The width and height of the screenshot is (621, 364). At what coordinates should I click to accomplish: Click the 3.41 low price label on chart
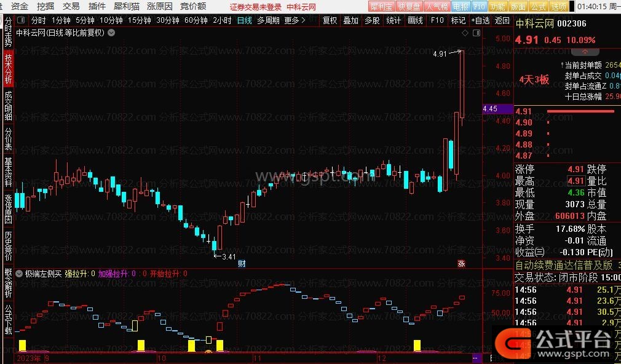coord(229,256)
